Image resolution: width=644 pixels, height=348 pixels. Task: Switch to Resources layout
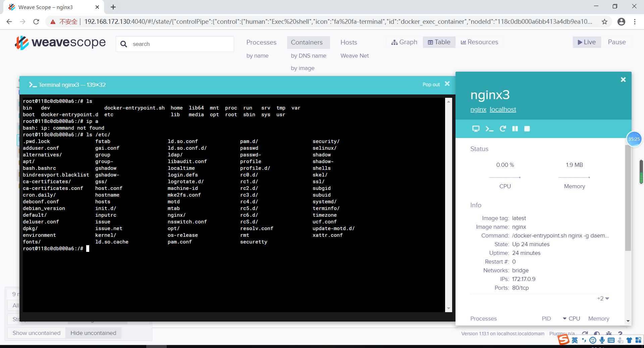click(x=479, y=42)
